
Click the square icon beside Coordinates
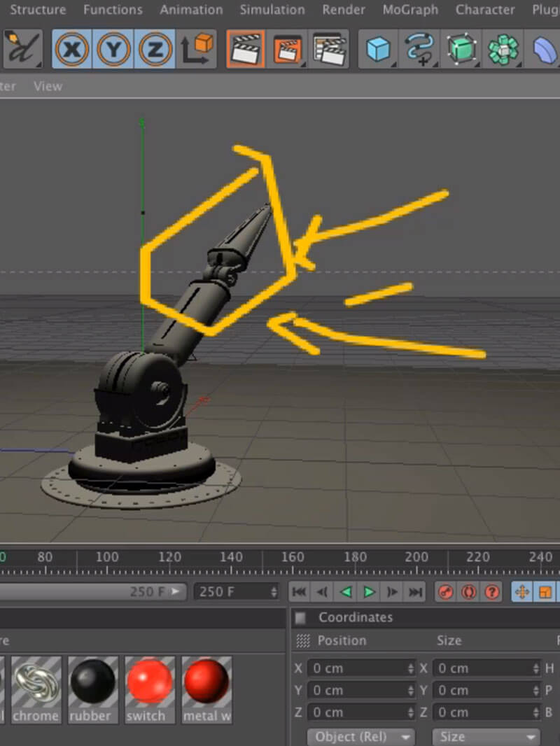coord(300,617)
